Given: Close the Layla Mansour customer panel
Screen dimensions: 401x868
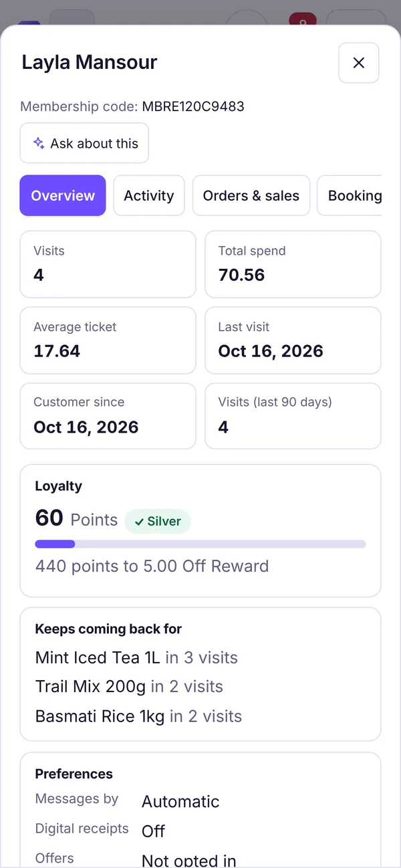Looking at the screenshot, I should [x=359, y=63].
